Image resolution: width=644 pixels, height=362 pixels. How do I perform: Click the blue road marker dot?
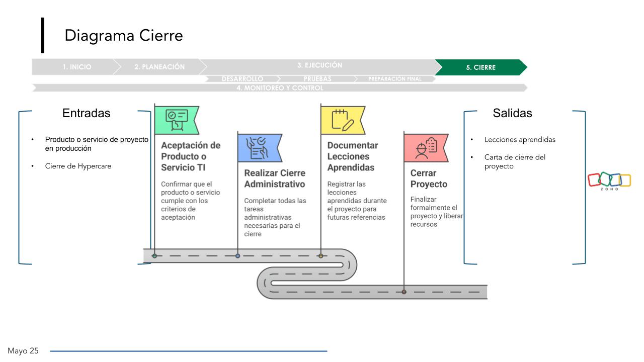[237, 256]
